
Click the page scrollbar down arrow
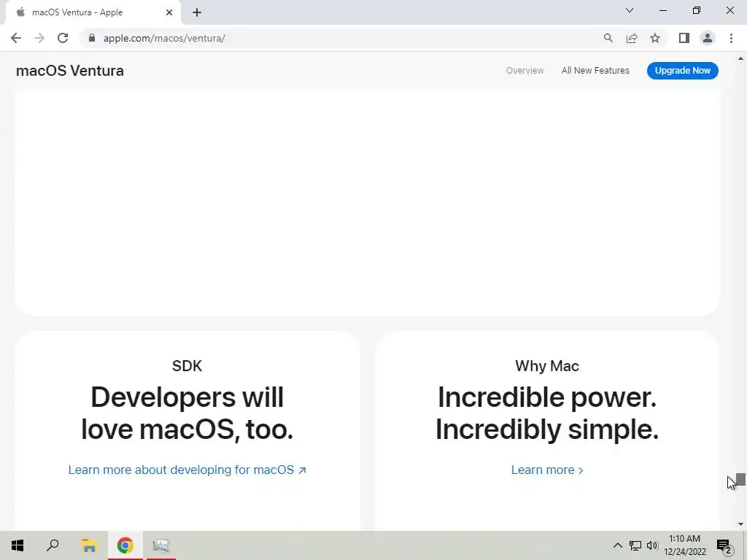740,524
